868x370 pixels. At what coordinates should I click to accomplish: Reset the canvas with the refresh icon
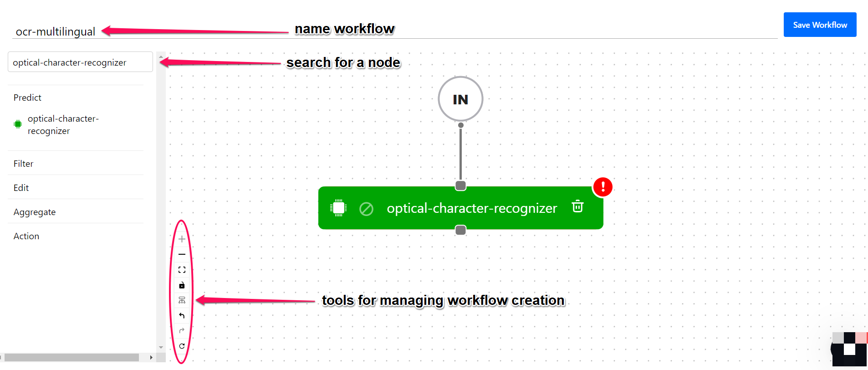(182, 346)
